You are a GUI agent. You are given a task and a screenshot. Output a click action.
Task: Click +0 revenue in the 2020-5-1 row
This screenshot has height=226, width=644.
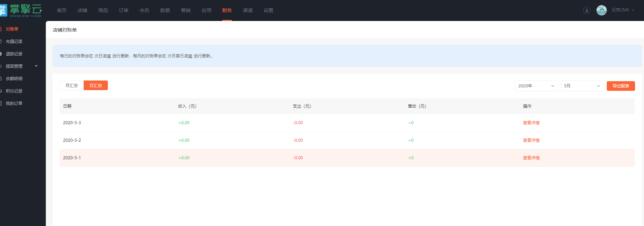tap(411, 158)
